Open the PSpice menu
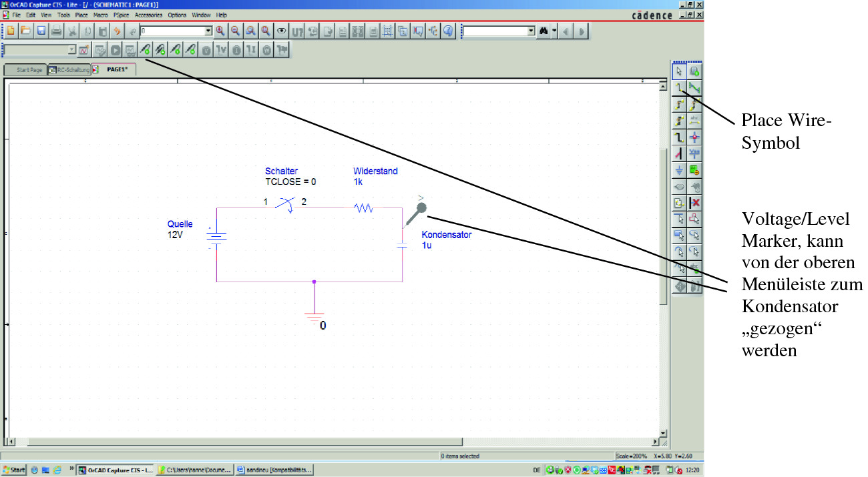This screenshot has width=868, height=477. point(121,15)
